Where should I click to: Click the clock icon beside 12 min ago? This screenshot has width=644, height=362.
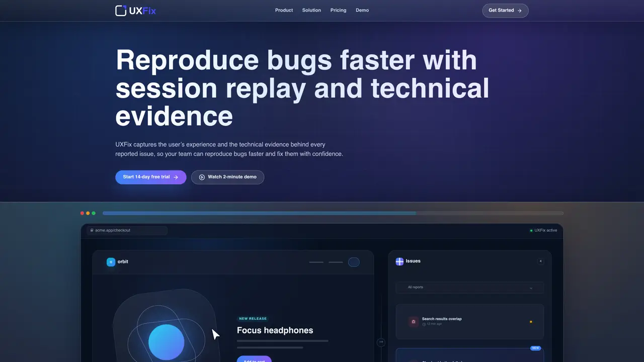[x=424, y=324]
